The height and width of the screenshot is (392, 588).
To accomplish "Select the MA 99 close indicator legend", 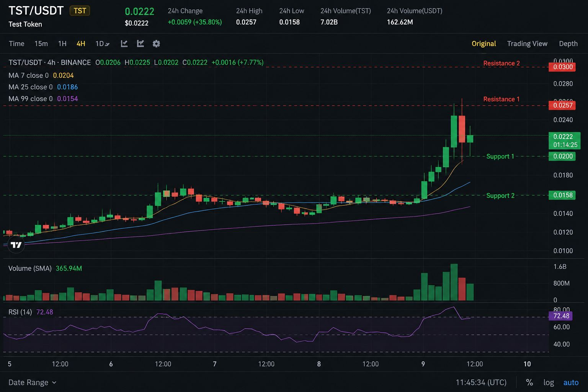I will point(43,98).
